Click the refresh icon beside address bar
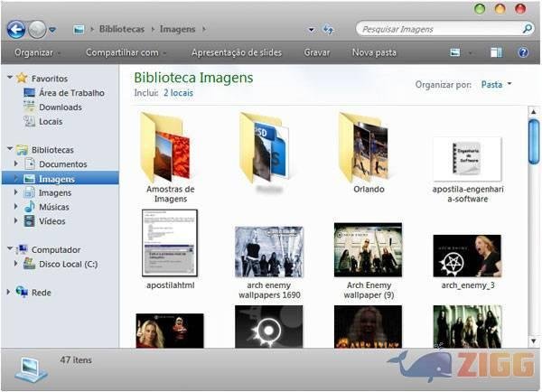This screenshot has height=392, width=542. click(x=327, y=30)
